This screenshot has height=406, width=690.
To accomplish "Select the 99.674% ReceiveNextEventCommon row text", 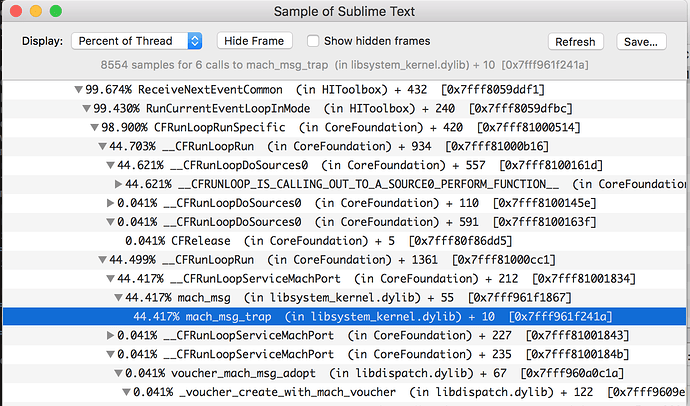I will coord(315,90).
